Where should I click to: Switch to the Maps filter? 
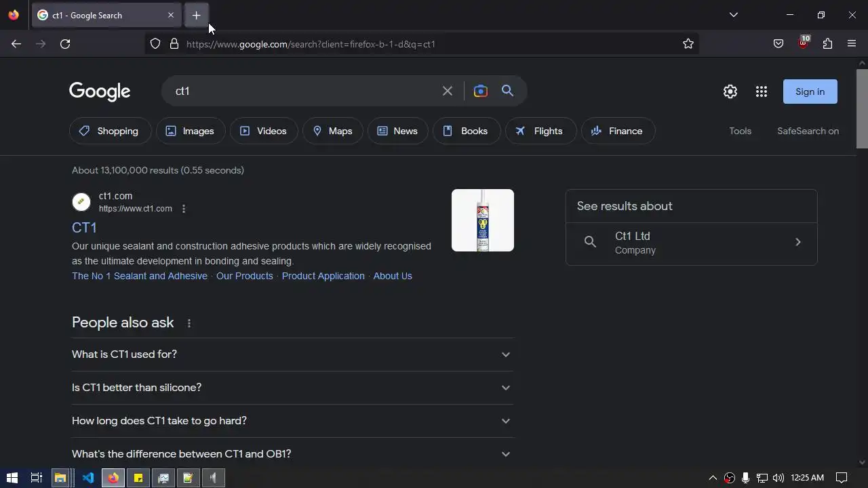pos(333,131)
